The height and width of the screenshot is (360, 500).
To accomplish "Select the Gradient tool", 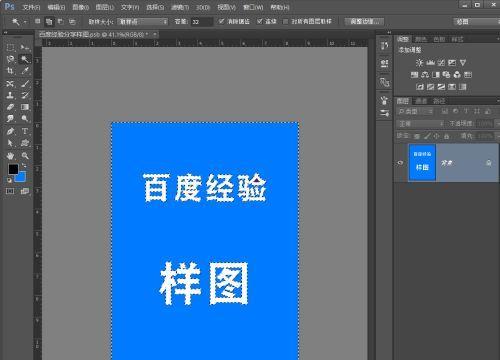I will 25,107.
